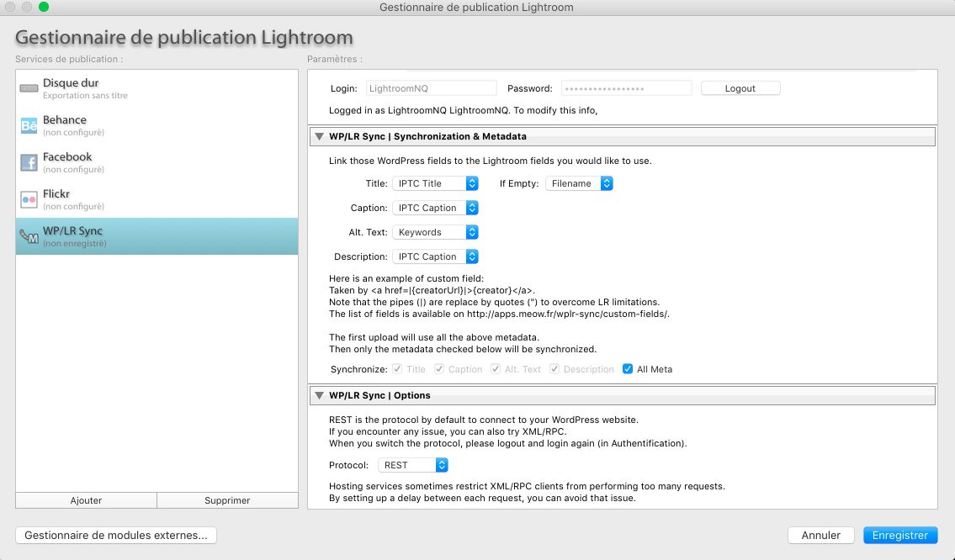Select WP/LR Sync publish service
This screenshot has height=560, width=955.
(x=157, y=236)
